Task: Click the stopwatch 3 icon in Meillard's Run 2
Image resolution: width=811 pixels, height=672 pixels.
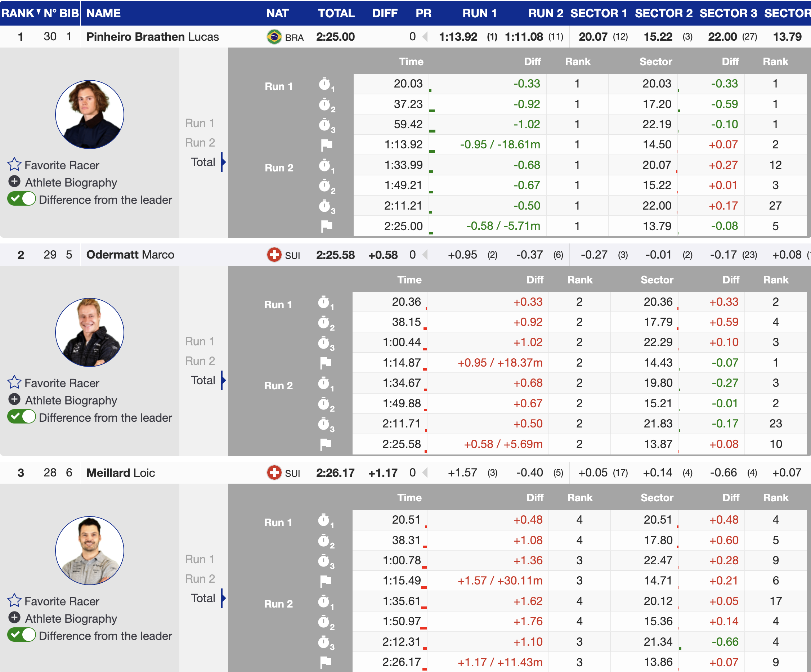Action: pos(324,642)
